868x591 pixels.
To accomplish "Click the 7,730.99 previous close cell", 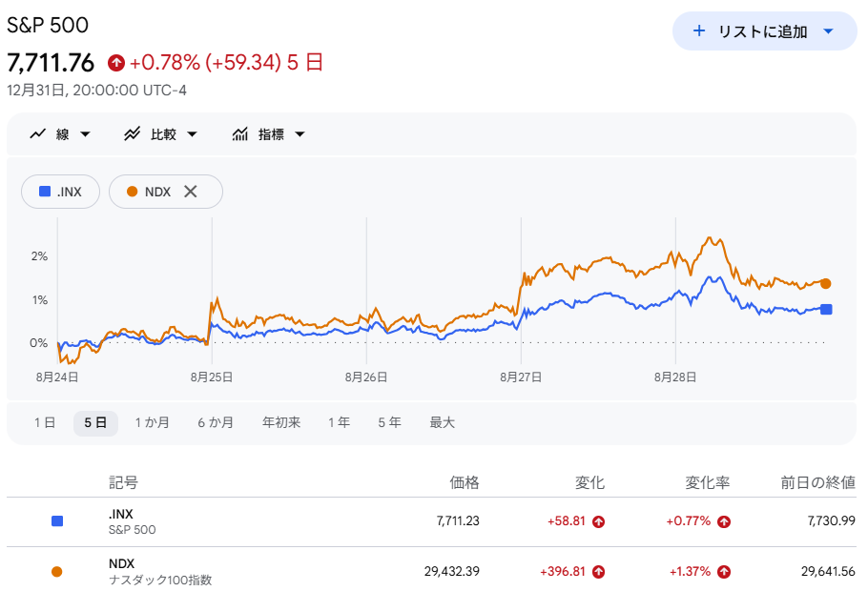I will tap(832, 521).
